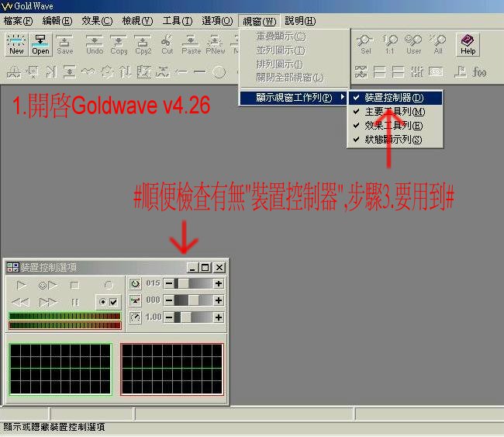The height and width of the screenshot is (437, 504).
Task: Open device control properties button
Action: click(109, 301)
